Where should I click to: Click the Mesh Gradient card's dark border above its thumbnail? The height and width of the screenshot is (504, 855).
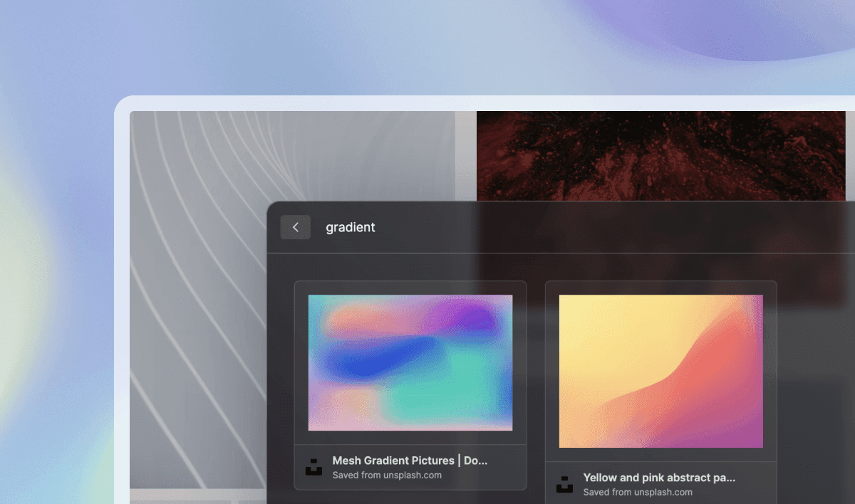(x=410, y=288)
